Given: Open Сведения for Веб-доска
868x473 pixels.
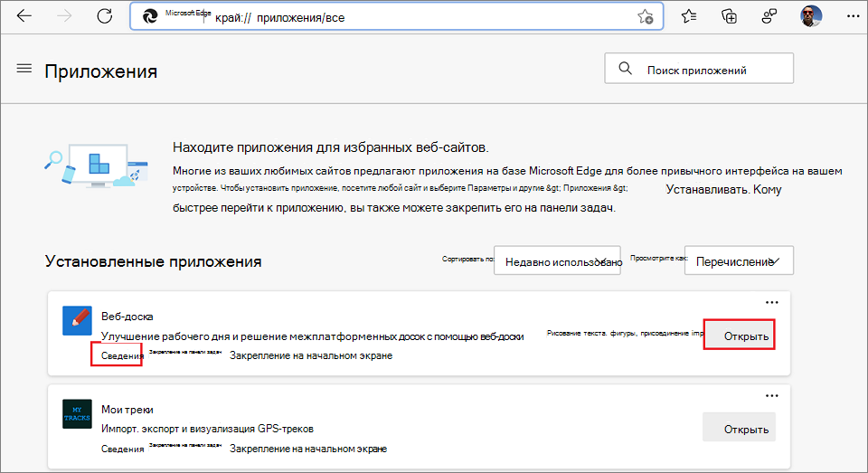Looking at the screenshot, I should pyautogui.click(x=122, y=355).
